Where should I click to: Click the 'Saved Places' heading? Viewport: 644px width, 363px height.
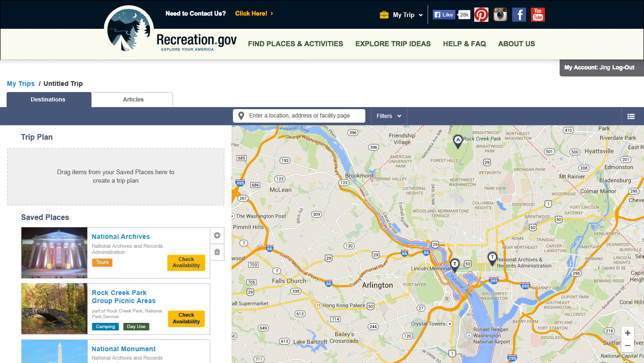click(45, 217)
